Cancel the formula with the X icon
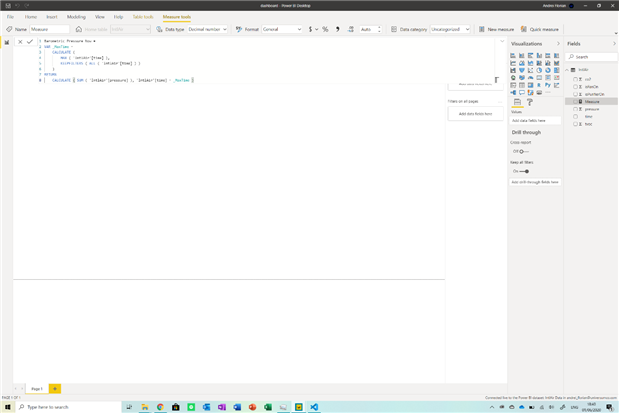 (x=20, y=42)
